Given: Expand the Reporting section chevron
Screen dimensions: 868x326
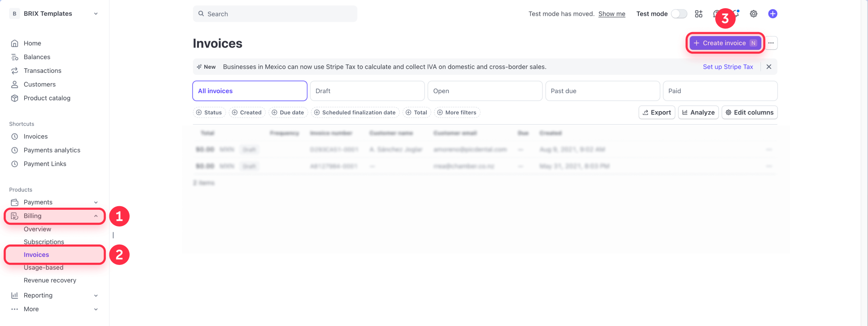Looking at the screenshot, I should tap(96, 295).
